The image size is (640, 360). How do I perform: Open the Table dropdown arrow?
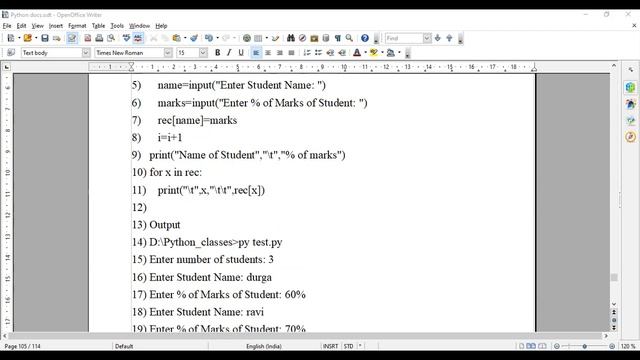[267, 38]
